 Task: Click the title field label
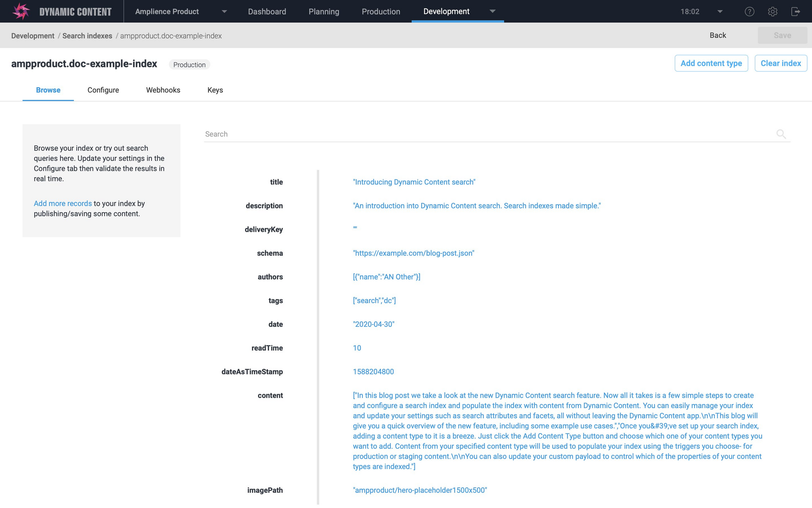coord(276,182)
